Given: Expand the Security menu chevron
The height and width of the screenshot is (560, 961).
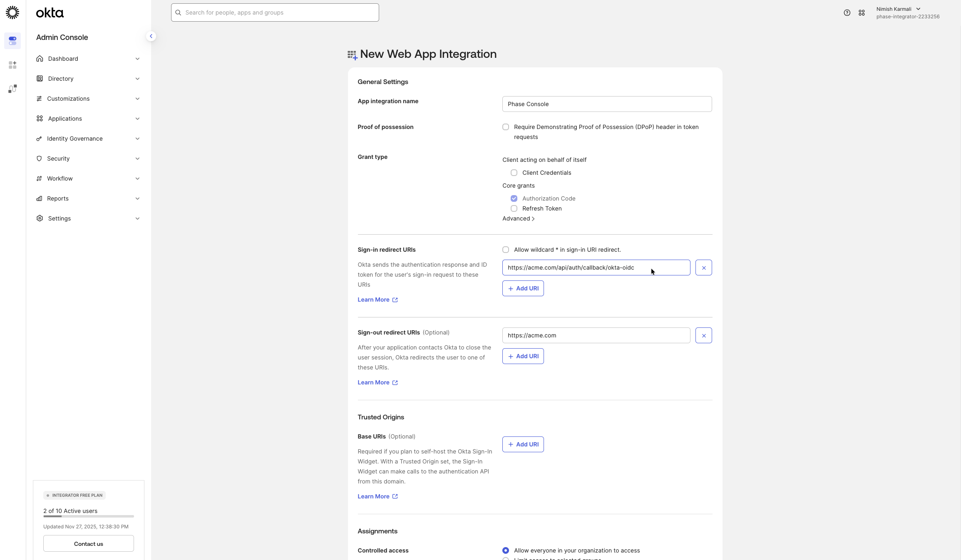Looking at the screenshot, I should [x=137, y=159].
